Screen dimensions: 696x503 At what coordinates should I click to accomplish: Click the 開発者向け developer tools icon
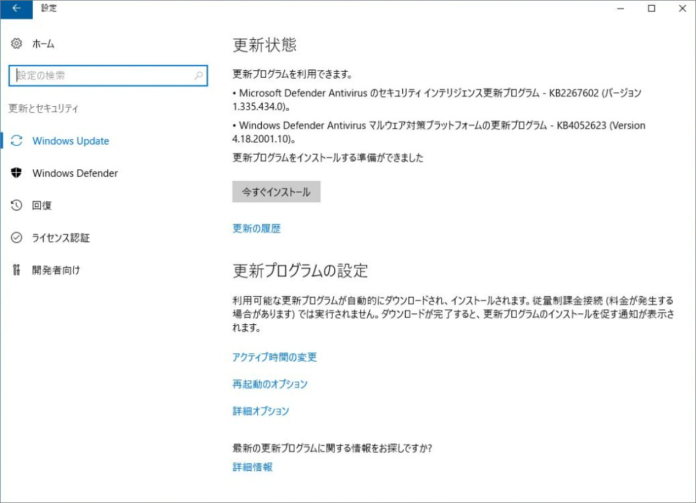pos(16,269)
